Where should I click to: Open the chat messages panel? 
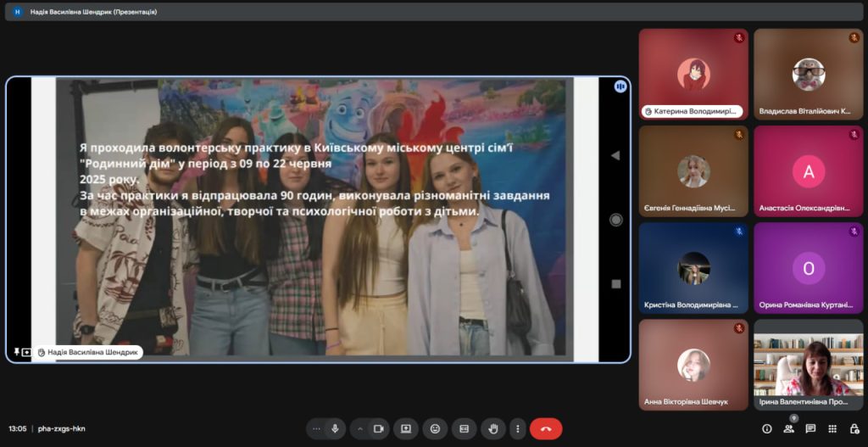pyautogui.click(x=810, y=429)
